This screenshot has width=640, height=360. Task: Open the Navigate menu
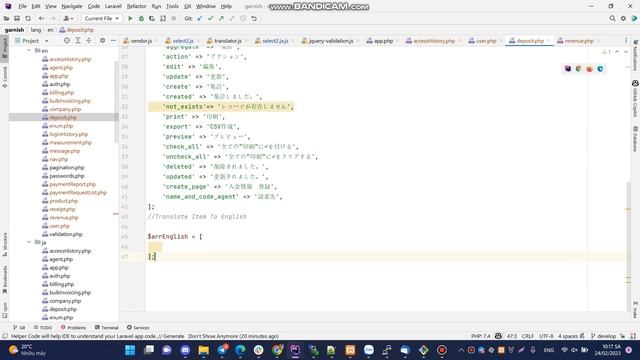pos(72,6)
